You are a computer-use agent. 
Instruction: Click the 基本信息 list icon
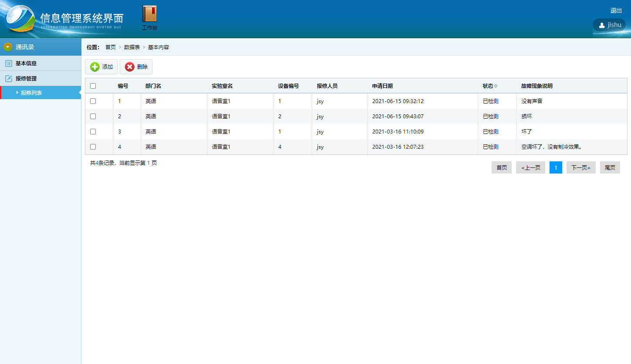(x=8, y=63)
